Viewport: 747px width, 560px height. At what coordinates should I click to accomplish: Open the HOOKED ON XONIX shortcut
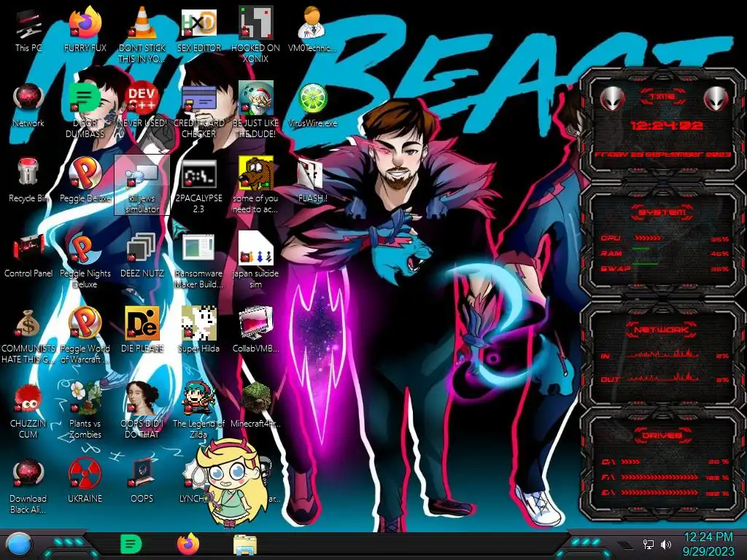click(x=256, y=35)
